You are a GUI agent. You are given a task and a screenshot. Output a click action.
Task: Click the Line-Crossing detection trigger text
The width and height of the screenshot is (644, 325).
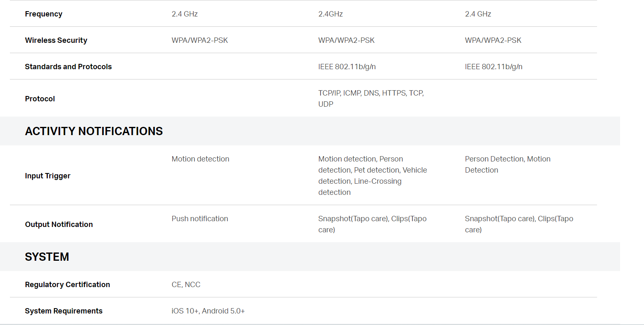coord(360,187)
